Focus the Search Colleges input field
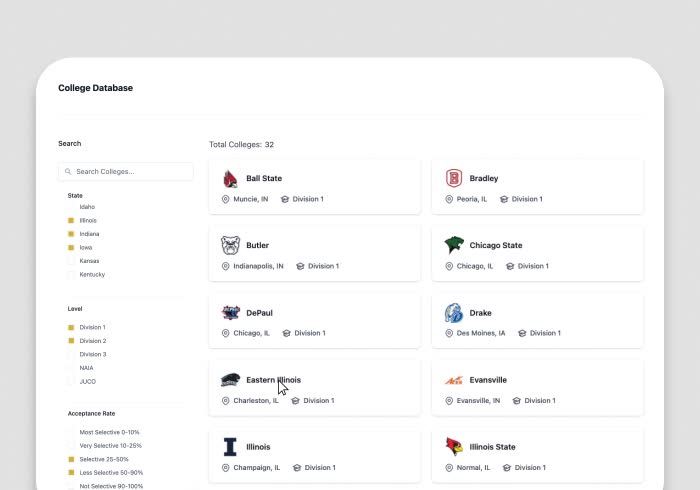Image resolution: width=700 pixels, height=490 pixels. [x=126, y=171]
